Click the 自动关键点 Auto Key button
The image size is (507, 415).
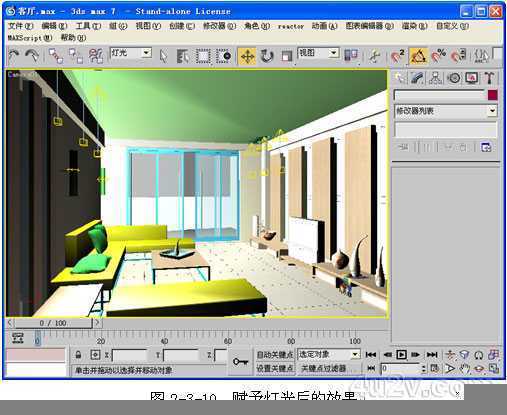(x=275, y=355)
